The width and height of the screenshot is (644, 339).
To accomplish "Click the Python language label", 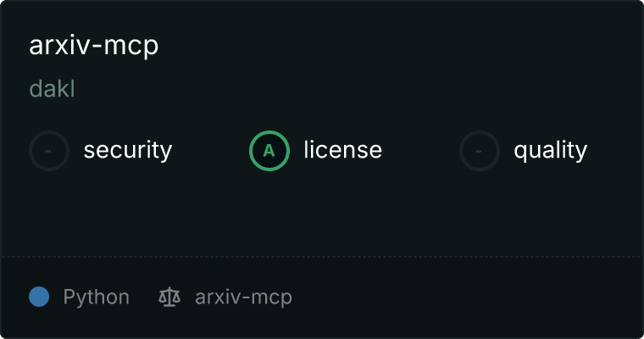I will pyautogui.click(x=96, y=297).
